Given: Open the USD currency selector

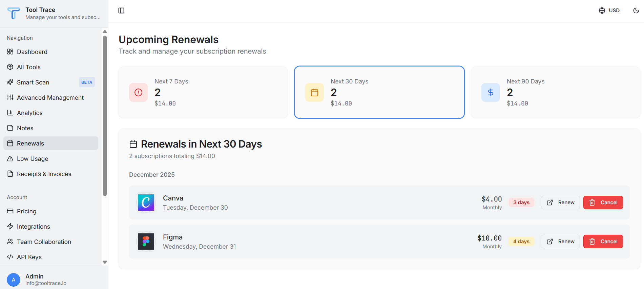Looking at the screenshot, I should pyautogui.click(x=609, y=11).
